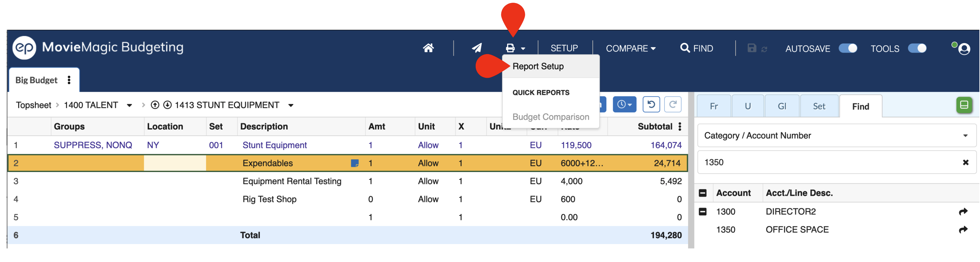This screenshot has width=980, height=262.
Task: Click DIRECTOR2 result description
Action: (x=791, y=212)
